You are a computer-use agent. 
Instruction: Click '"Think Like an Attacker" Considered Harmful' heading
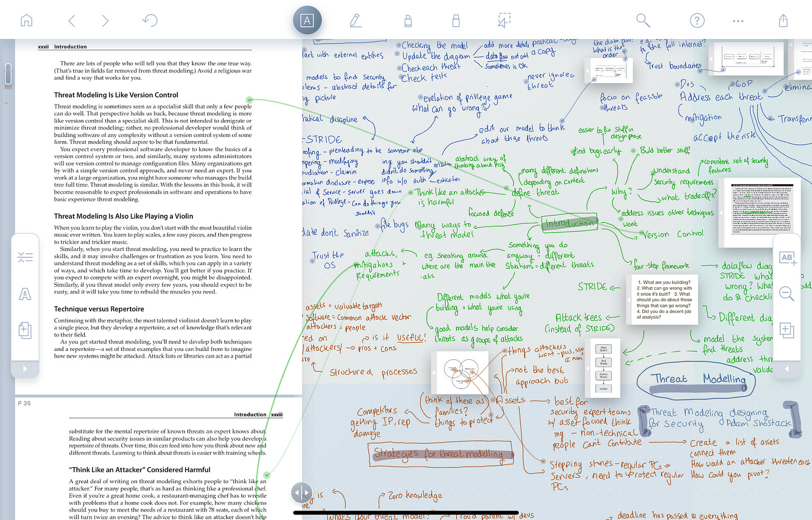click(x=140, y=470)
